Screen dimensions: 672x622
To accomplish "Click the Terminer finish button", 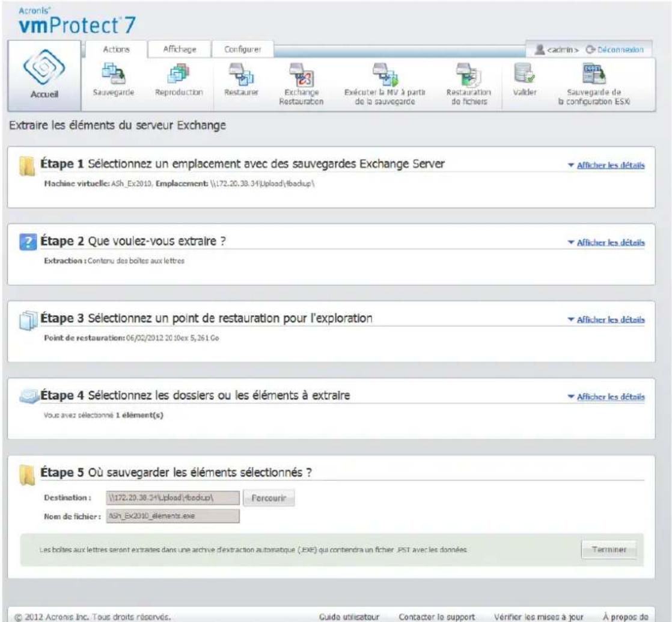I will tap(608, 549).
